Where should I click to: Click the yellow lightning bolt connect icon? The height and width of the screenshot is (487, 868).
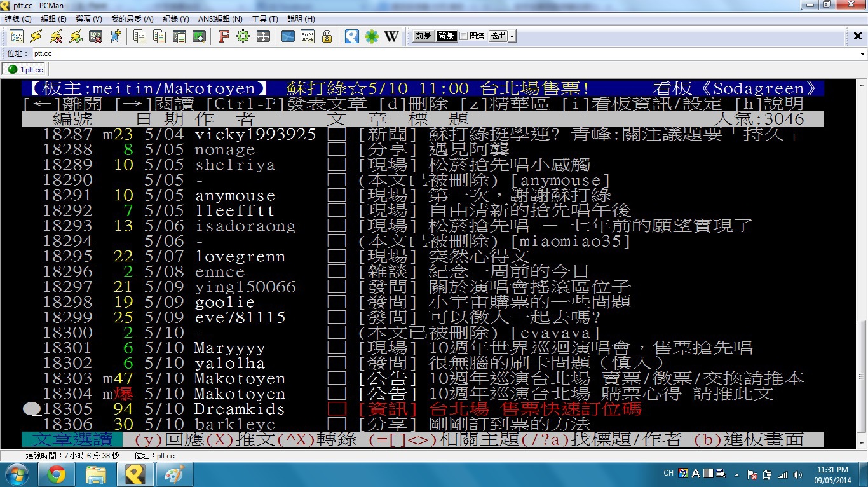pos(36,36)
